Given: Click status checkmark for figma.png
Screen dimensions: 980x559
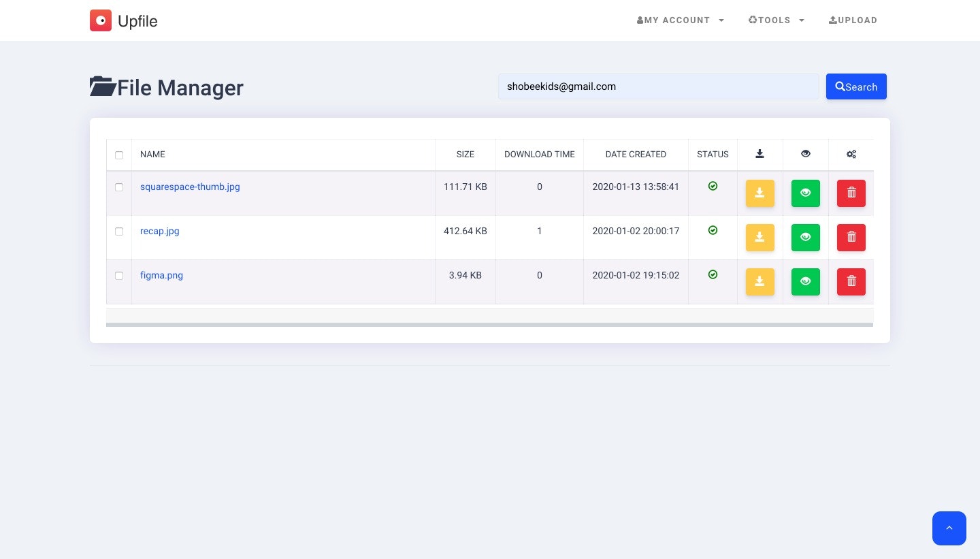Looking at the screenshot, I should tap(713, 274).
